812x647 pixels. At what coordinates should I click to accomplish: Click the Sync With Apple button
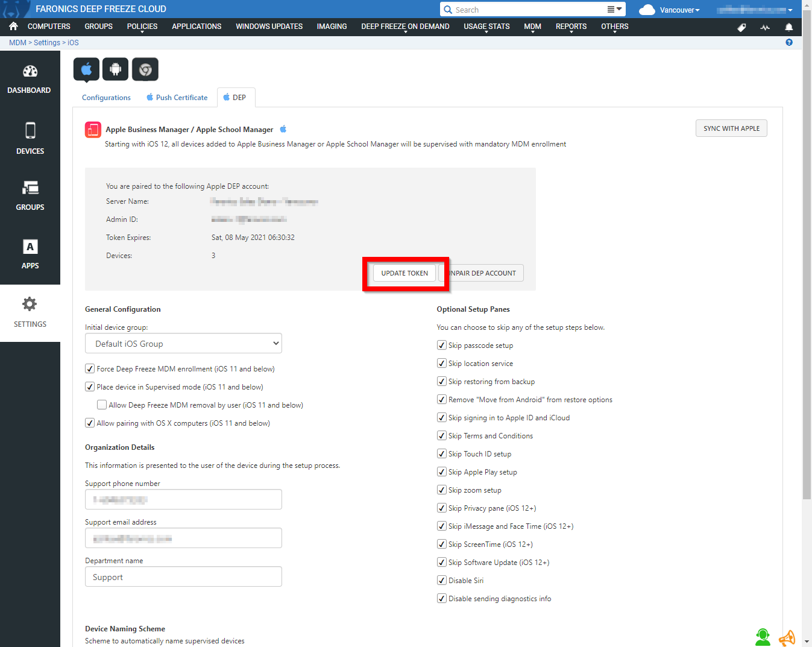(x=731, y=128)
